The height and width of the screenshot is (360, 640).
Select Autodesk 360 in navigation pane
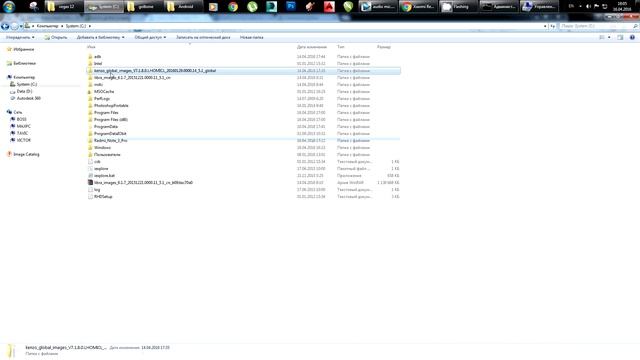pyautogui.click(x=29, y=98)
